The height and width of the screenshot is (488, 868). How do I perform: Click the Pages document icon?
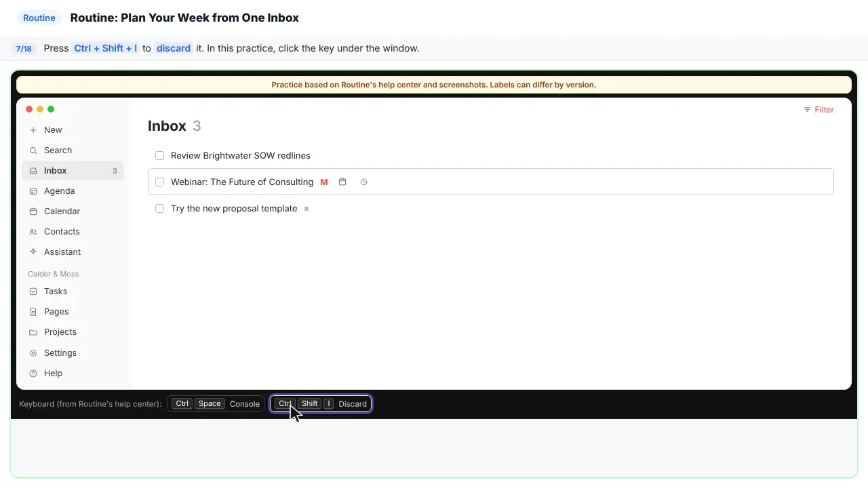(33, 312)
